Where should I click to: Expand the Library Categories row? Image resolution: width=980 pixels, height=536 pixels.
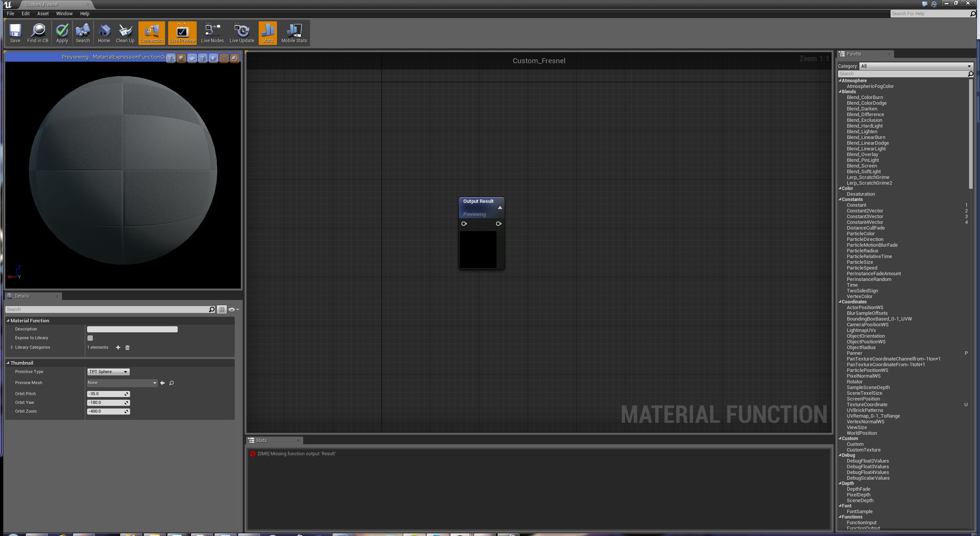point(12,347)
